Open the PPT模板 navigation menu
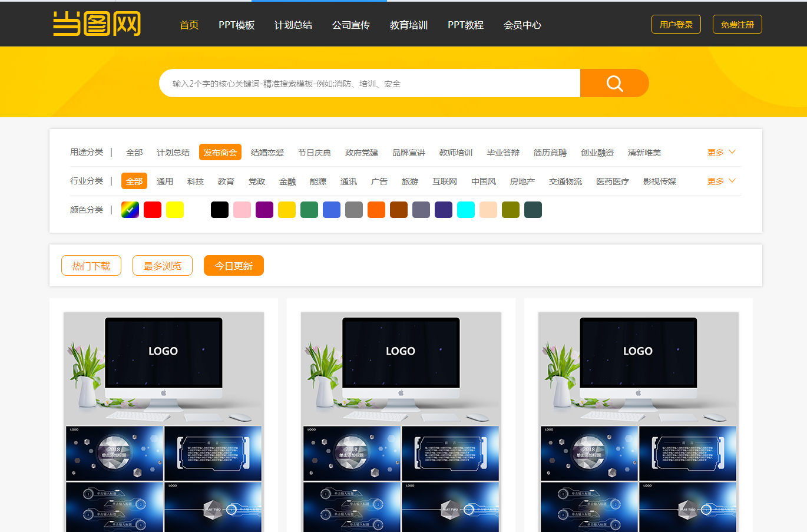The image size is (807, 532). click(x=236, y=25)
